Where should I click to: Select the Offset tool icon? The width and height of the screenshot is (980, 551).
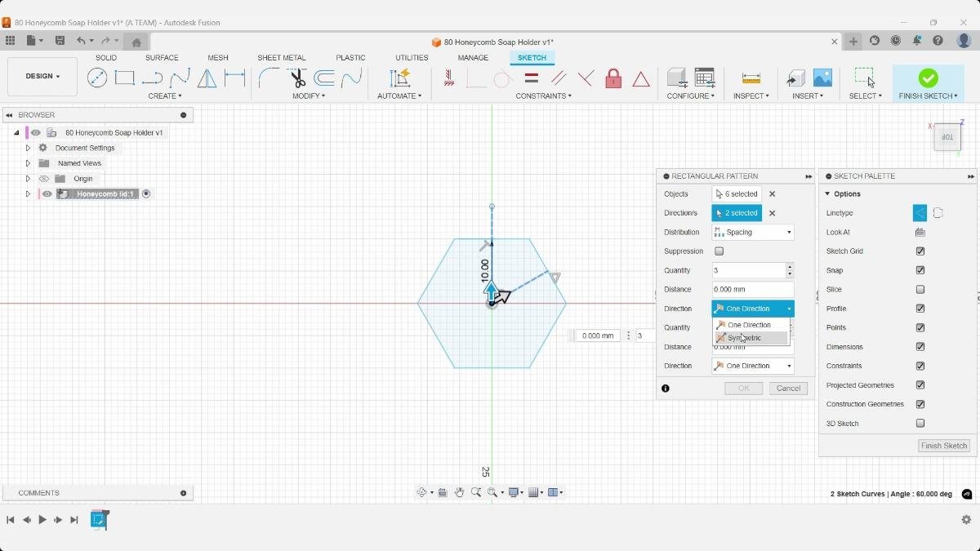(x=324, y=78)
